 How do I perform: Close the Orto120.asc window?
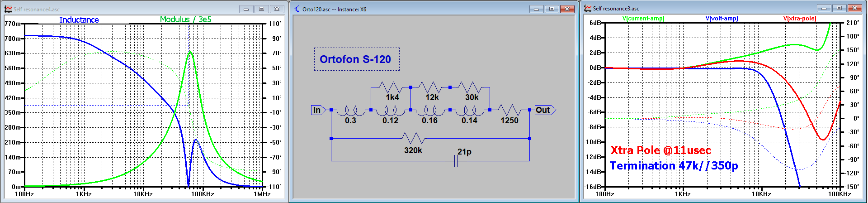[x=567, y=9]
